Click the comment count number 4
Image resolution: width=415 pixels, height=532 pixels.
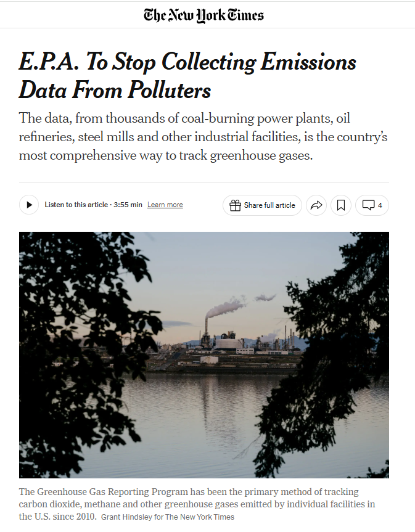[380, 205]
